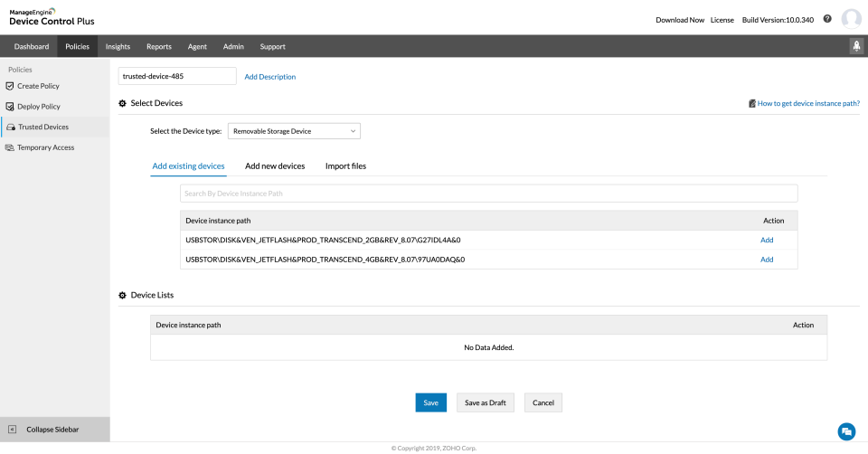Focus the Search By Device Instance Path field
Screen dimensions: 868x454
[x=488, y=194]
